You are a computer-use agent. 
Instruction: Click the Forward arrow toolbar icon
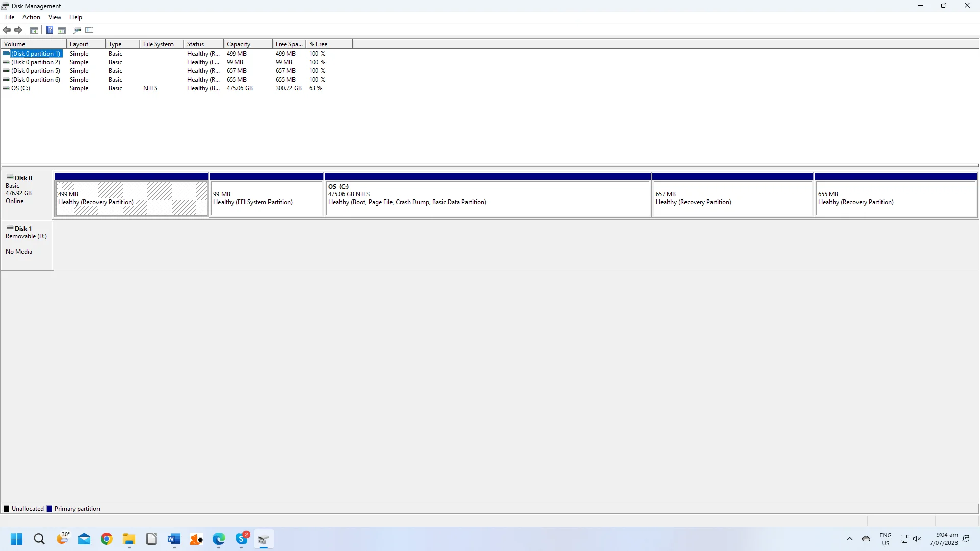[x=18, y=30]
